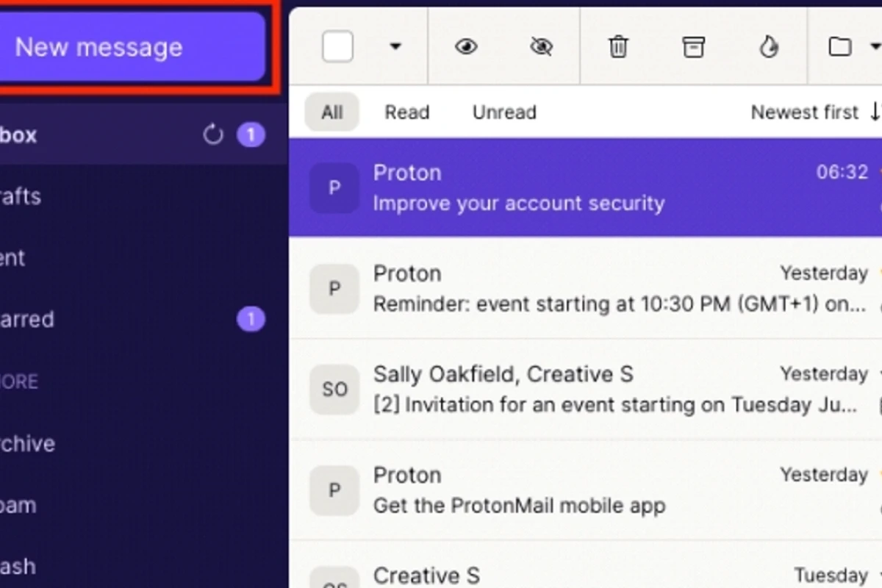This screenshot has width=882, height=588.
Task: Open the selection options dropdown arrow
Action: 395,47
